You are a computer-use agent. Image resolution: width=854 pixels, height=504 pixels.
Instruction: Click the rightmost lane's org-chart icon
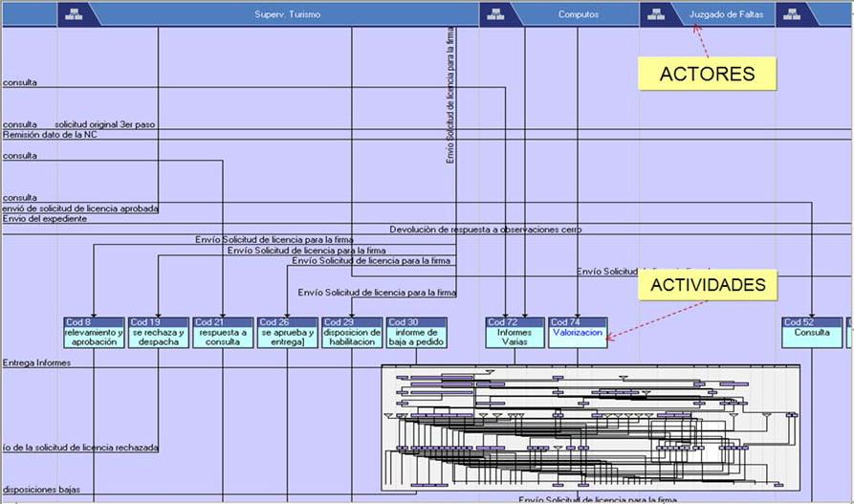793,14
